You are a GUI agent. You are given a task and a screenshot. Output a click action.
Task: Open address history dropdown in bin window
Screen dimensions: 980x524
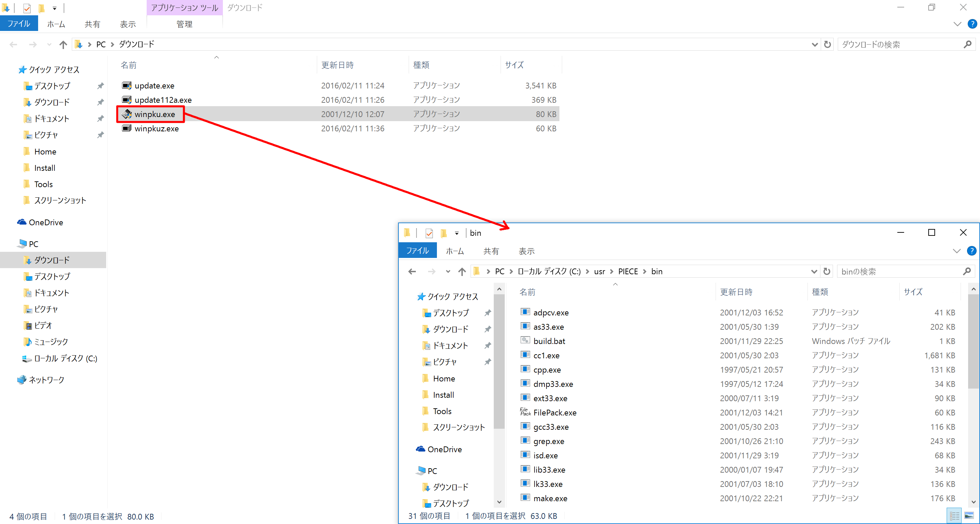click(814, 271)
